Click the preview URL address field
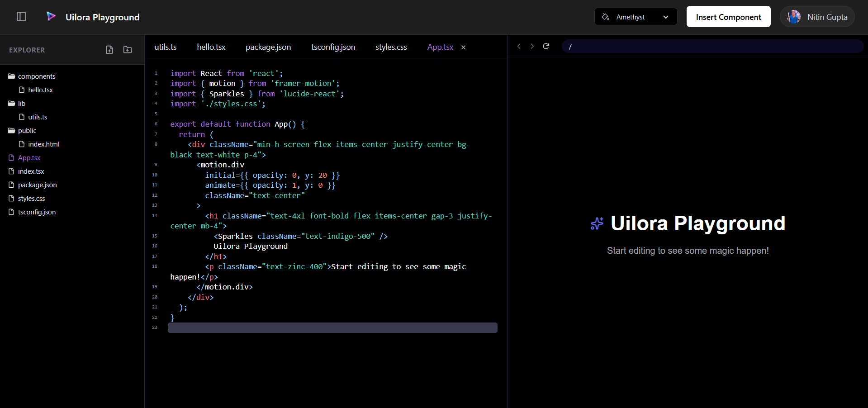868x408 pixels. click(x=712, y=46)
